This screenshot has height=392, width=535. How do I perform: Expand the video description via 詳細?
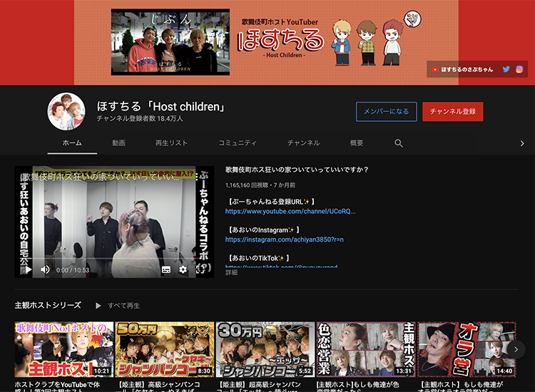tap(232, 272)
